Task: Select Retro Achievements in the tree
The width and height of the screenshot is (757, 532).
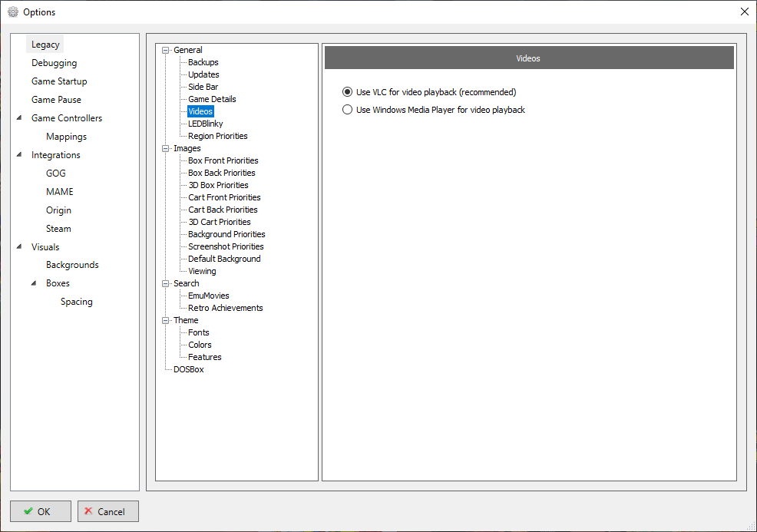Action: pyautogui.click(x=226, y=308)
